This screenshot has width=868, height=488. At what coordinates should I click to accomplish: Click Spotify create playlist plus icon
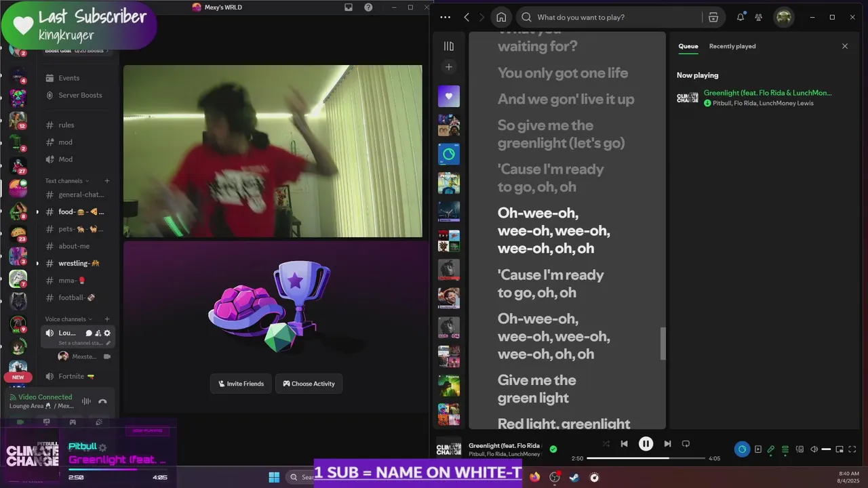click(448, 66)
